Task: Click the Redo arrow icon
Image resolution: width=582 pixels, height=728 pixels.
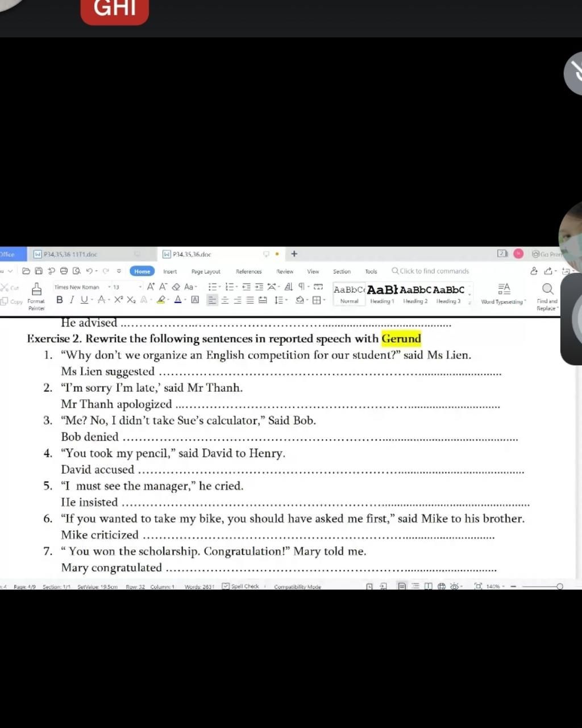Action: point(106,271)
